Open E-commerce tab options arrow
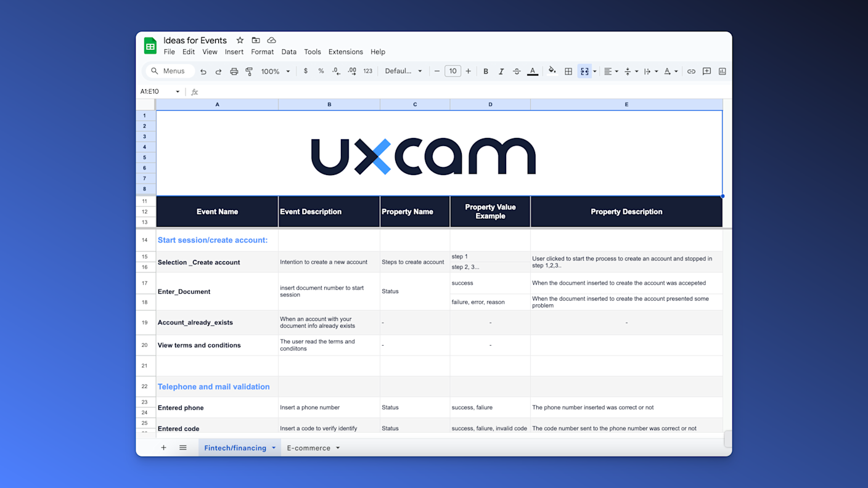The width and height of the screenshot is (868, 488). tap(338, 448)
